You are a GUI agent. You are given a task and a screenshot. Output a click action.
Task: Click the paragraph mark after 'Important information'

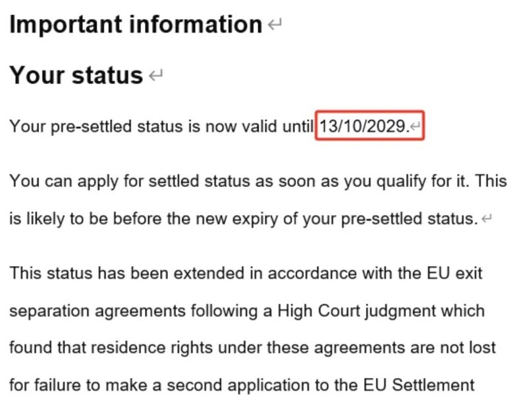click(x=275, y=25)
